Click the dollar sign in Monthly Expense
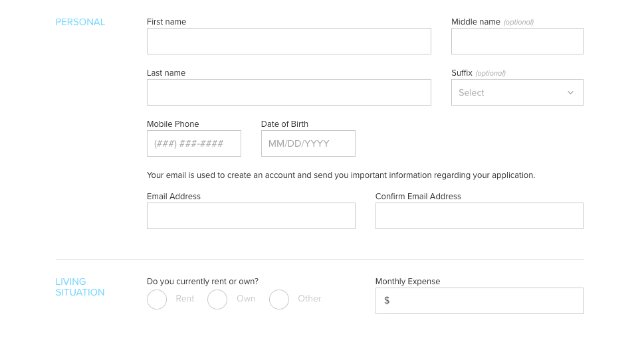Image resolution: width=644 pixels, height=344 pixels. [x=387, y=300]
